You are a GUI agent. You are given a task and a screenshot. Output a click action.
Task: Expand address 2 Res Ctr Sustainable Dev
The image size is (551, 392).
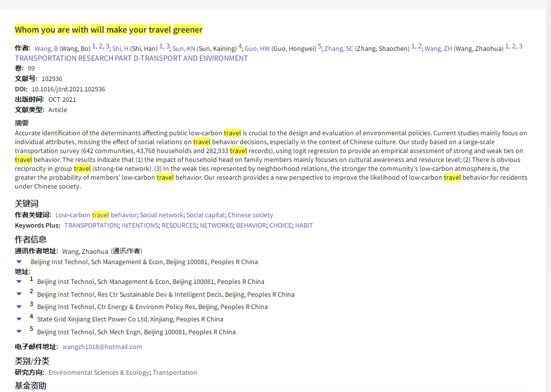pyautogui.click(x=19, y=294)
